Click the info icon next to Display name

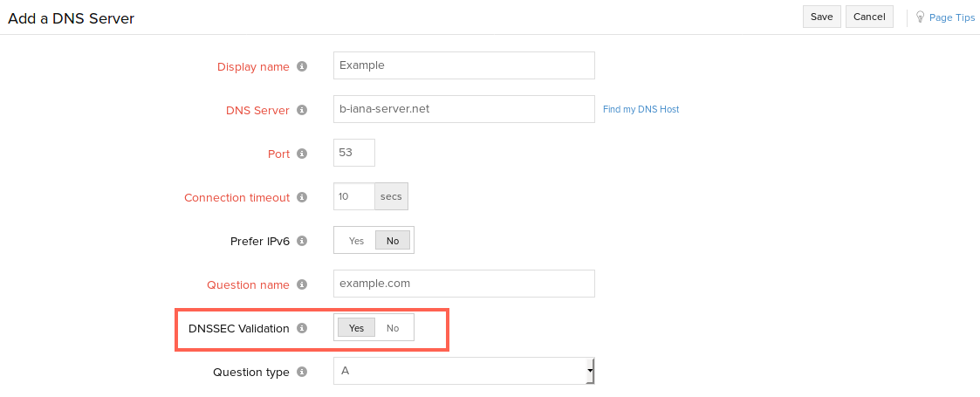302,66
